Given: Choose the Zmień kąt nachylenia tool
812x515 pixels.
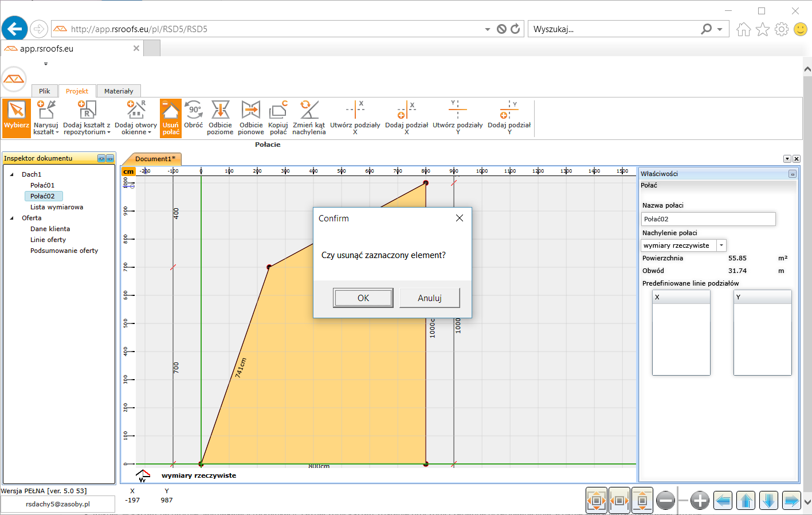Looking at the screenshot, I should click(x=309, y=117).
